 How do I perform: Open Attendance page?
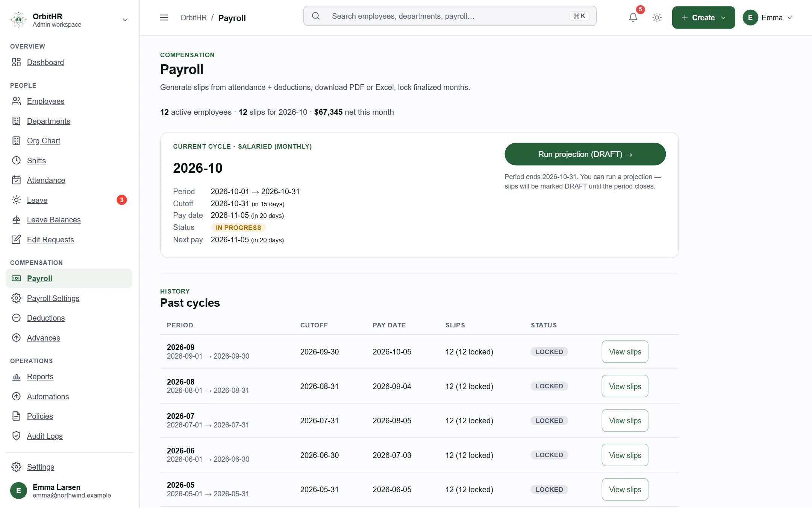coord(46,180)
